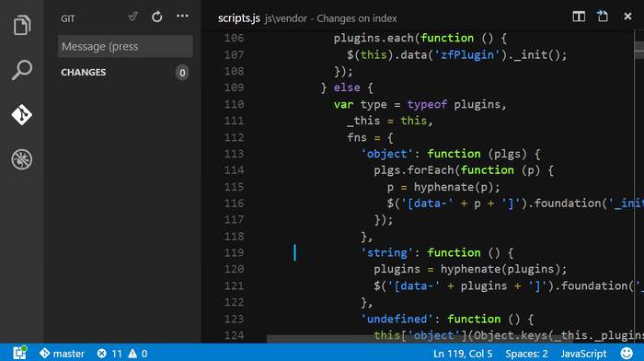Click _this on line 111
This screenshot has height=361, width=644.
(363, 121)
